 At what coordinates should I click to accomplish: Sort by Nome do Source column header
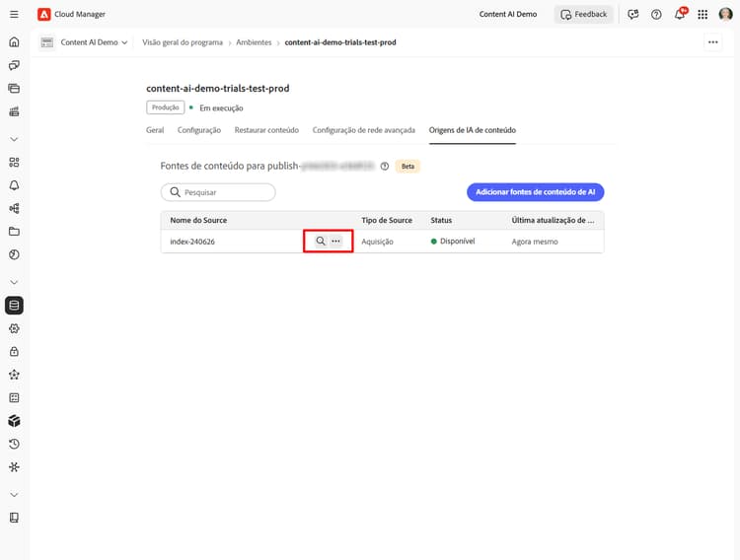click(198, 220)
